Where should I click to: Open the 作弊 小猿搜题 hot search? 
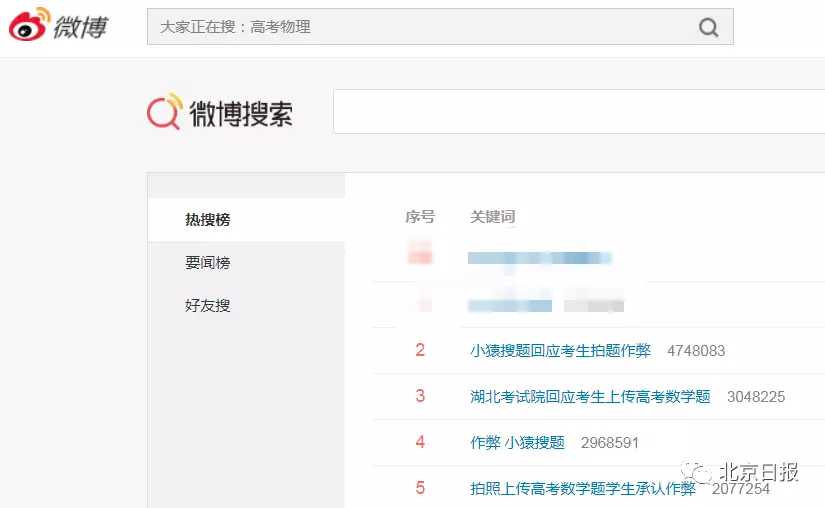[517, 443]
